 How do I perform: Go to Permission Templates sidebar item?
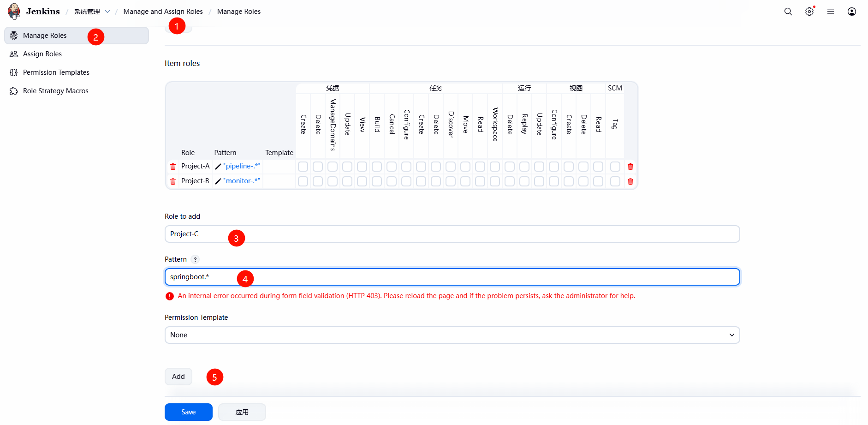[56, 72]
